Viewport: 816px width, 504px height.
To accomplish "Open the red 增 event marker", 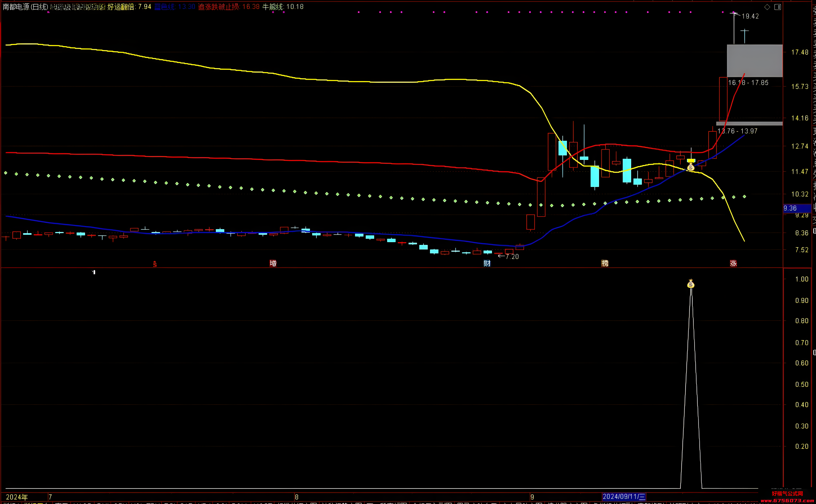I will pyautogui.click(x=273, y=263).
